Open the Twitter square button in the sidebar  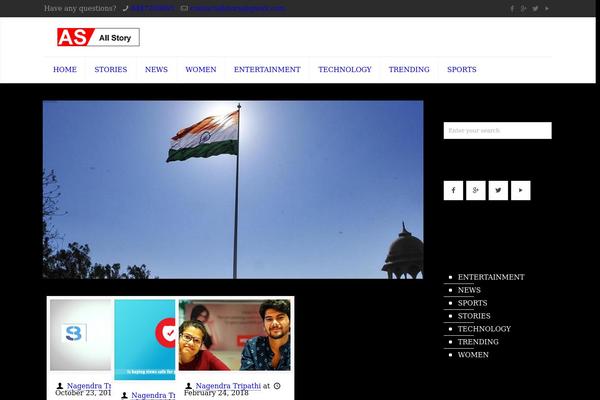click(498, 190)
